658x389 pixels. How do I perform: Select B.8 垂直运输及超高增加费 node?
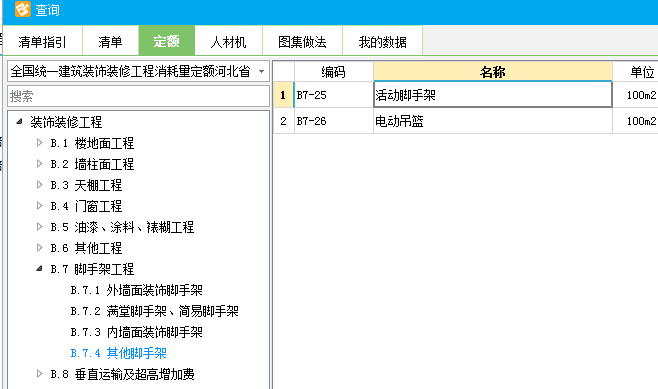click(x=123, y=374)
